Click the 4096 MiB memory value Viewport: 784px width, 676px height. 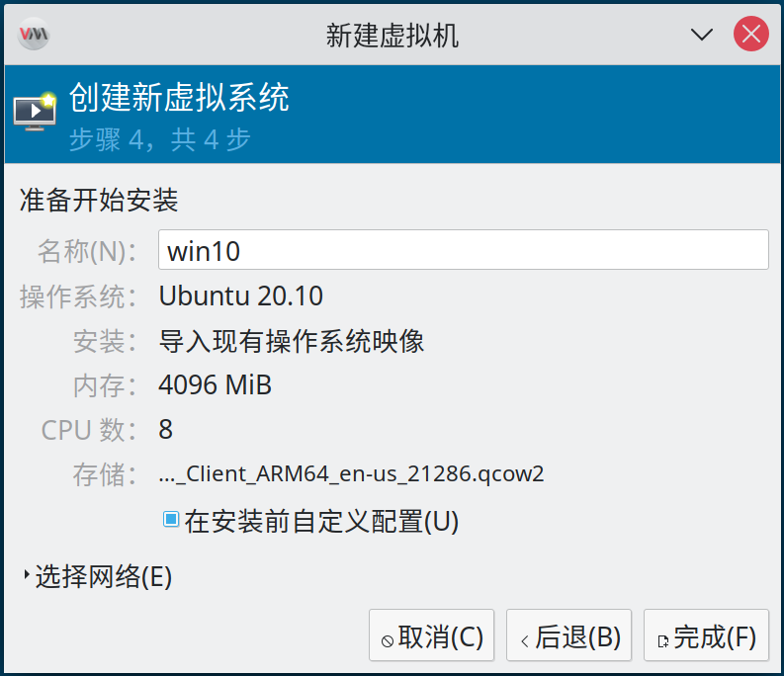click(x=215, y=384)
